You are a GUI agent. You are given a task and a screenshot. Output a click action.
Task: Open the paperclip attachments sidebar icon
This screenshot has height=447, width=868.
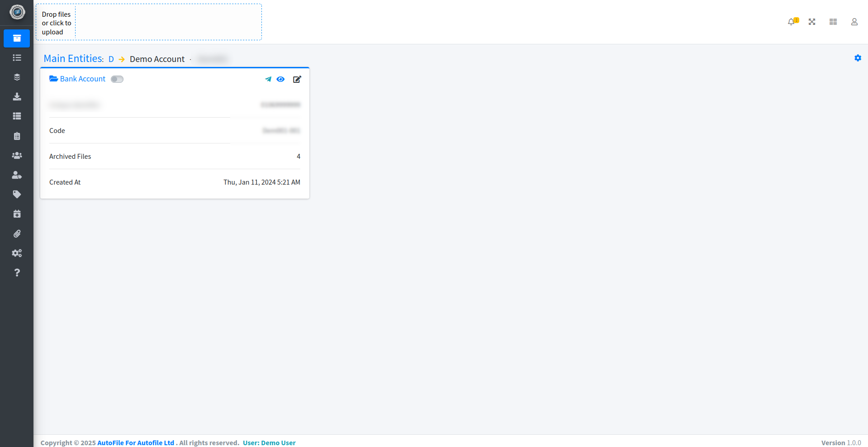[17, 234]
